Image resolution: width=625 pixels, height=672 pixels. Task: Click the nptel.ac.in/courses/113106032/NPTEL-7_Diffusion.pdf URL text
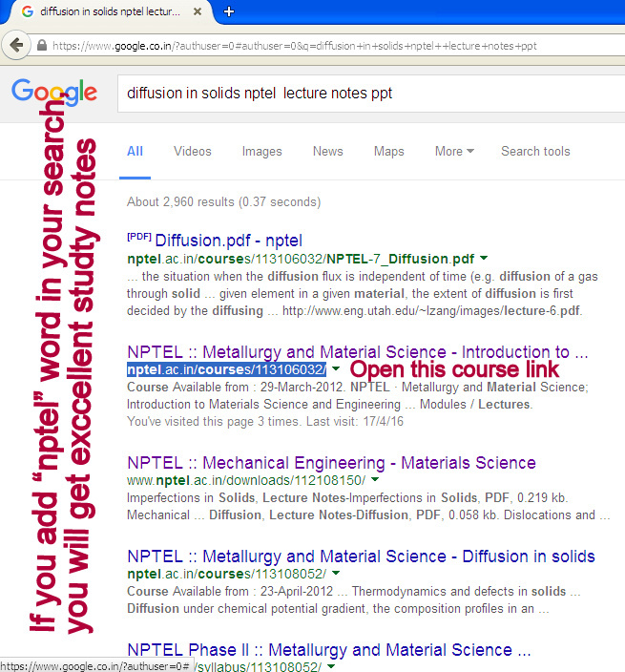301,259
